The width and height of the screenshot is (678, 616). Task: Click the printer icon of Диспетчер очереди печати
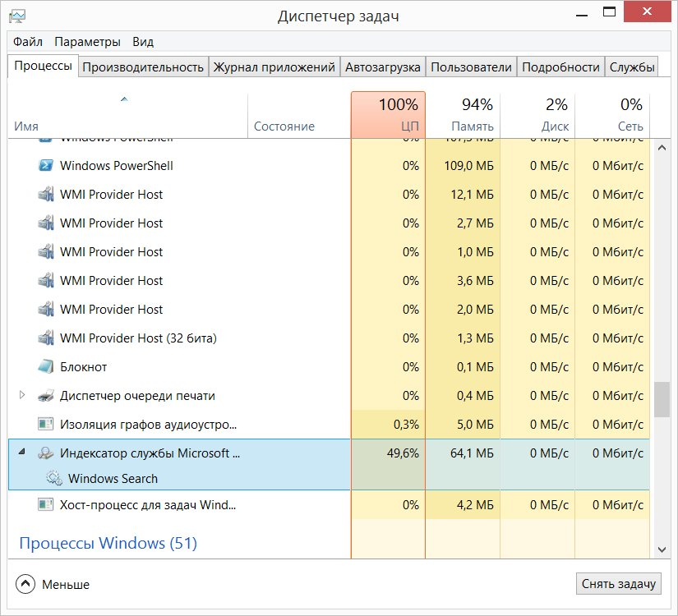pyautogui.click(x=46, y=396)
